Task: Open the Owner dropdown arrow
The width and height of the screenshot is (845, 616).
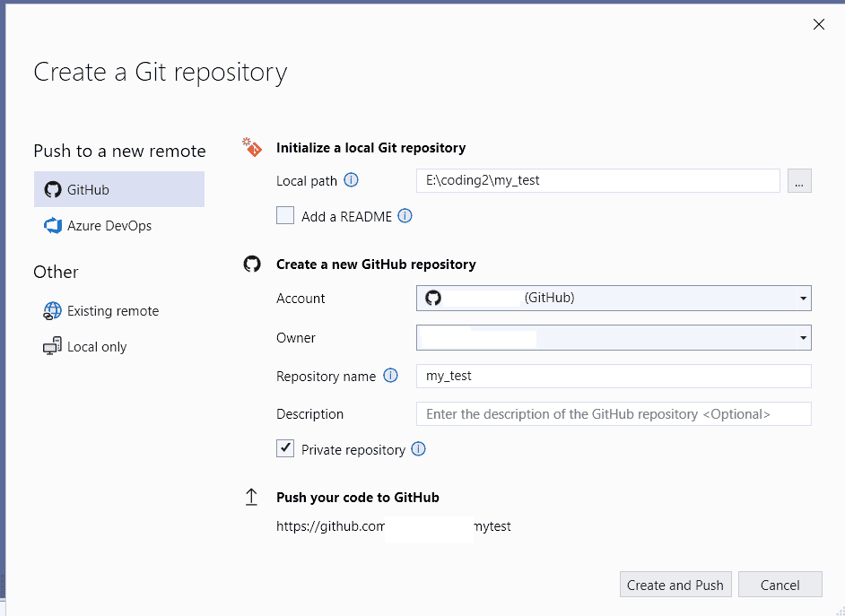Action: click(x=803, y=338)
